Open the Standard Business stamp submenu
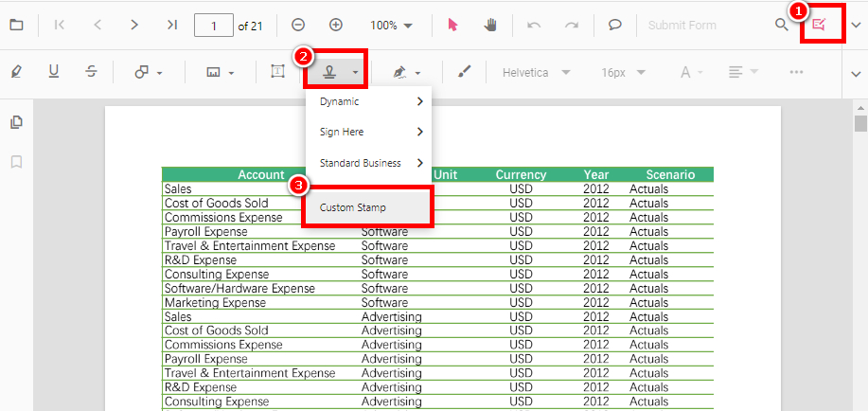The image size is (868, 411). [369, 163]
